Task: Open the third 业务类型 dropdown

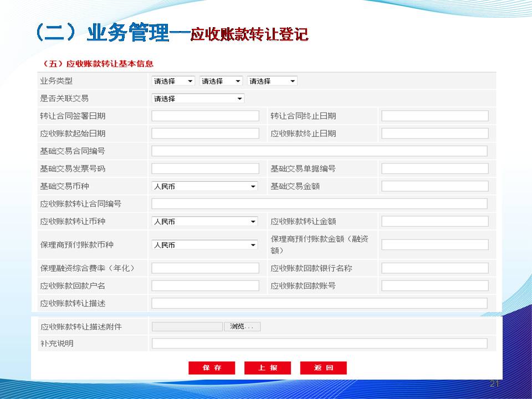Action: coord(272,81)
